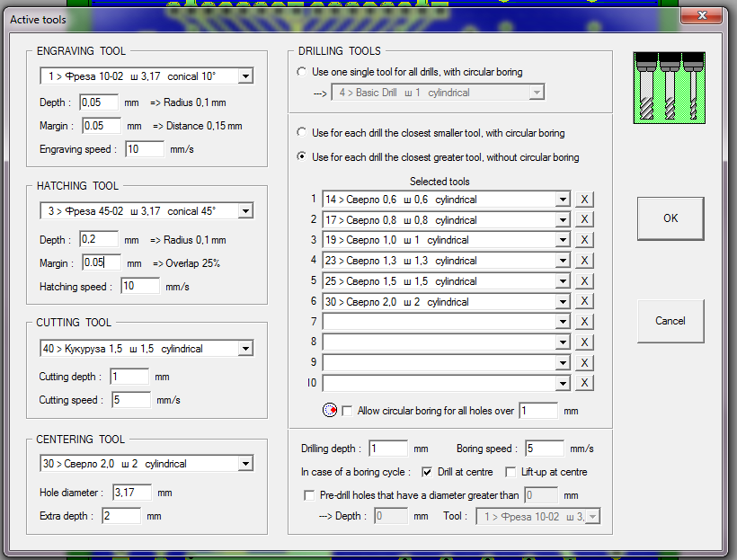The image size is (737, 560).
Task: Open empty drill tool dropdown in row 9
Action: 563,363
